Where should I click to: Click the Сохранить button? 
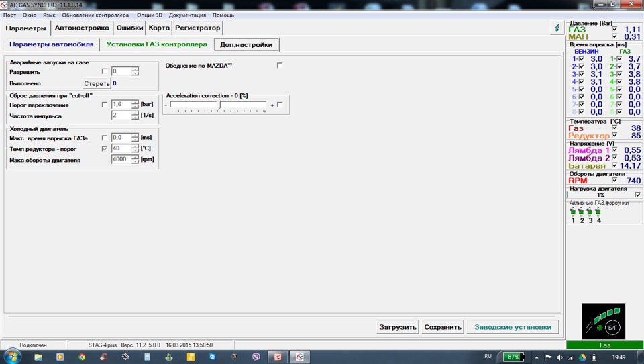coord(443,327)
